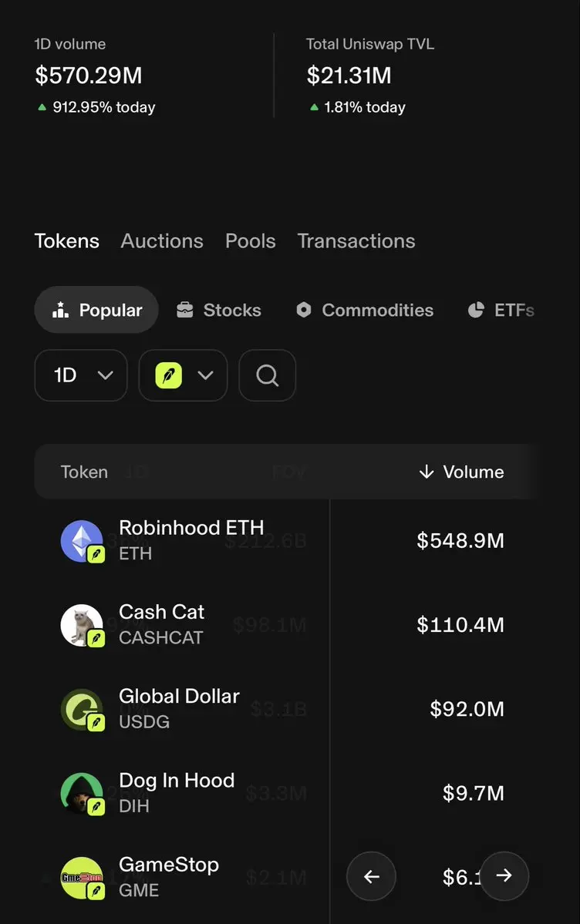The width and height of the screenshot is (580, 924).
Task: Open the Robinhood ETH token name link
Action: click(191, 527)
